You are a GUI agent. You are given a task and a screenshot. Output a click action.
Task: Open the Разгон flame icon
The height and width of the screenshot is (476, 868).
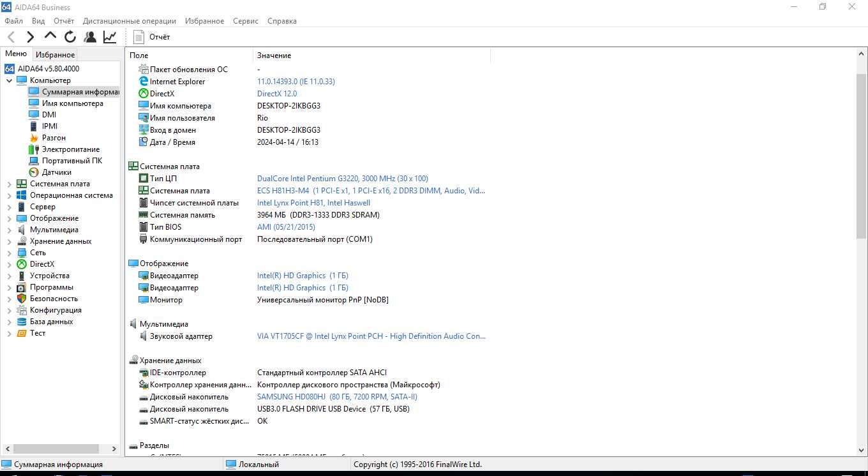(x=34, y=138)
